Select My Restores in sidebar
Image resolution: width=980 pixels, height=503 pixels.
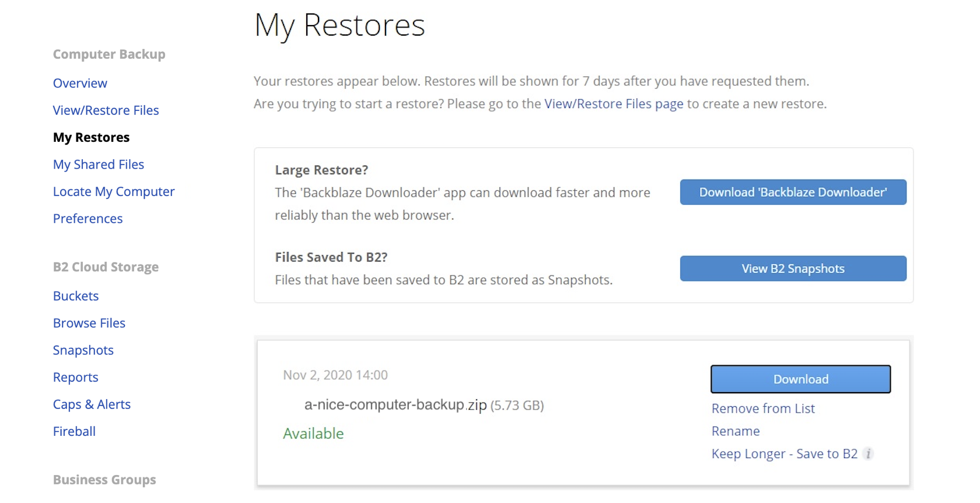coord(91,137)
